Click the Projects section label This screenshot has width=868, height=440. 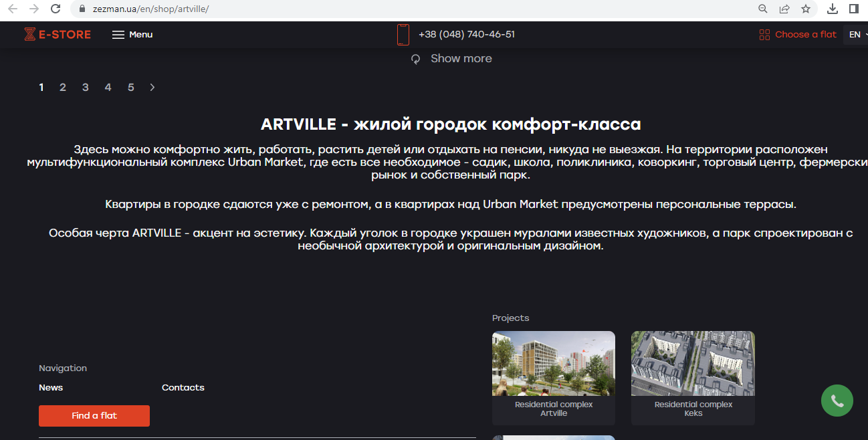coord(510,318)
